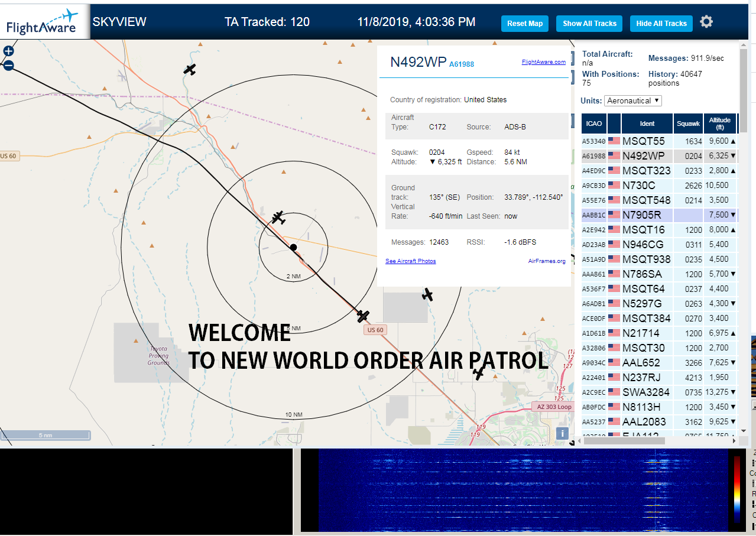Open the FlightAware.com link in info panel
The image size is (756, 536).
(x=543, y=61)
